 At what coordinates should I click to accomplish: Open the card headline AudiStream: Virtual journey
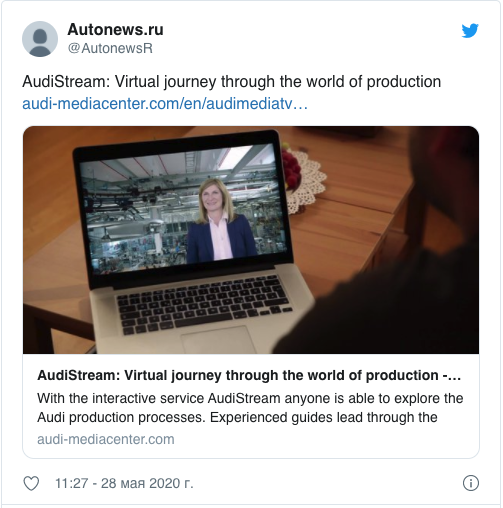click(x=249, y=375)
